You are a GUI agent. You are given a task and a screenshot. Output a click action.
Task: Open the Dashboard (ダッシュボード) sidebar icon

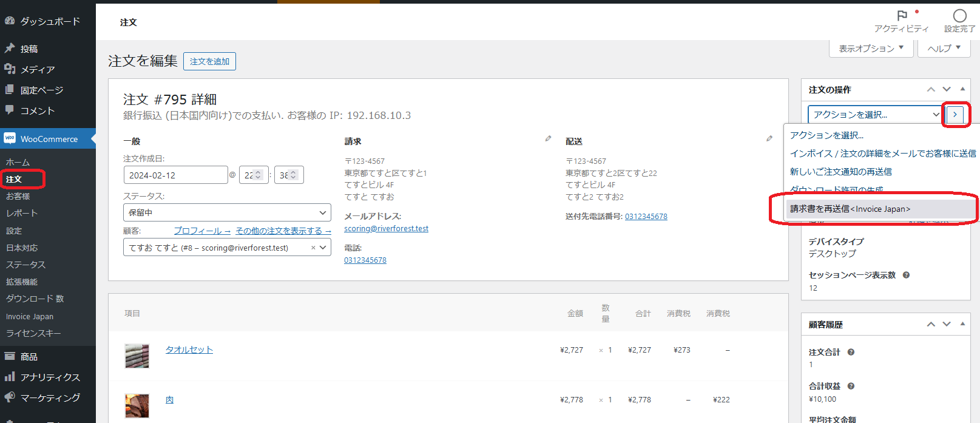(10, 21)
